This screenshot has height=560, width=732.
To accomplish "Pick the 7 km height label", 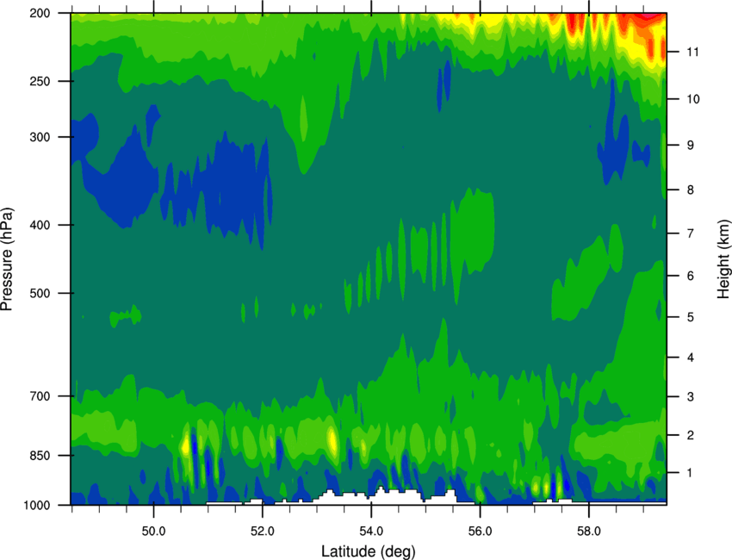I will click(x=691, y=233).
